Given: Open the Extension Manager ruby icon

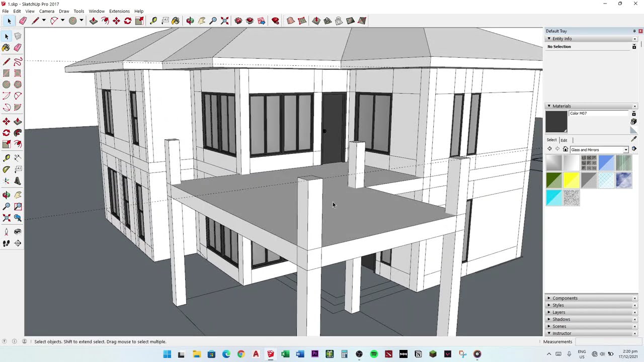Looking at the screenshot, I should click(x=275, y=21).
